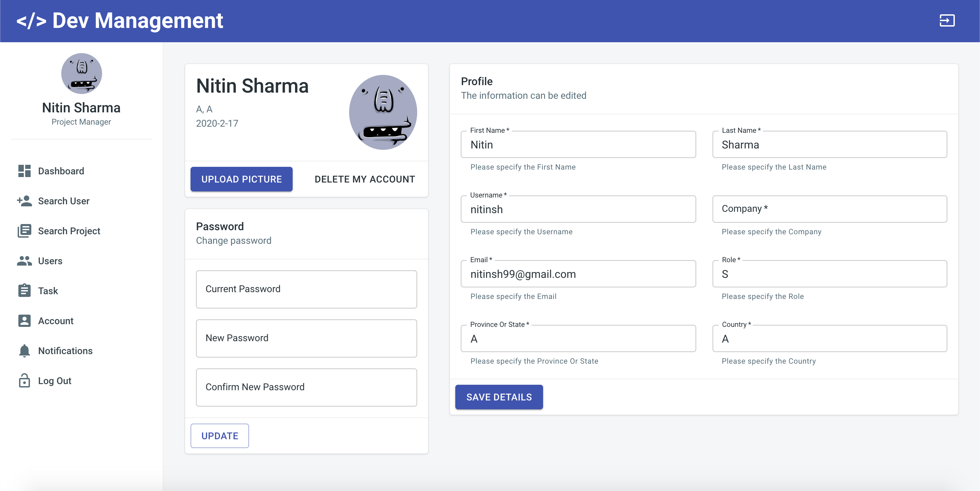Click the Search User person-add icon
The width and height of the screenshot is (980, 491).
[24, 201]
